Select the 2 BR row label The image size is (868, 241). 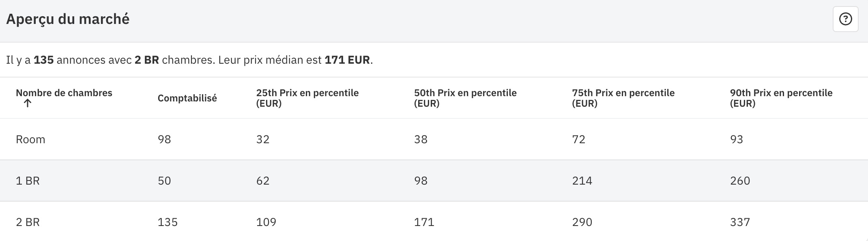(x=28, y=222)
